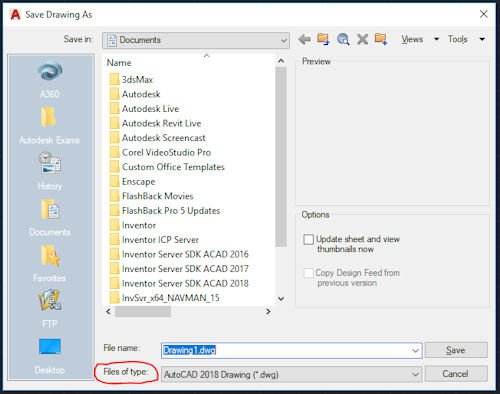Click the Save button
The width and height of the screenshot is (500, 394).
[456, 350]
